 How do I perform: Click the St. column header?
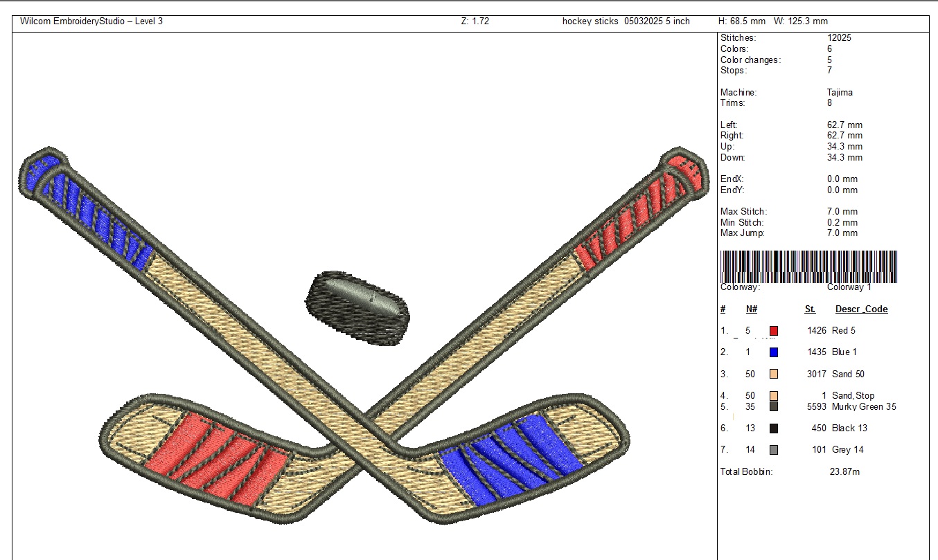[x=810, y=309]
